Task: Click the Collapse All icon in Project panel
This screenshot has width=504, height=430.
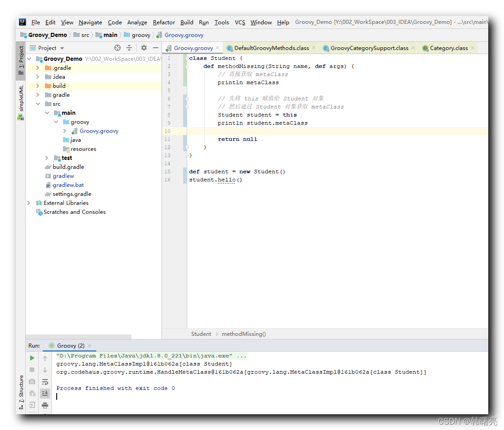Action: pos(129,48)
